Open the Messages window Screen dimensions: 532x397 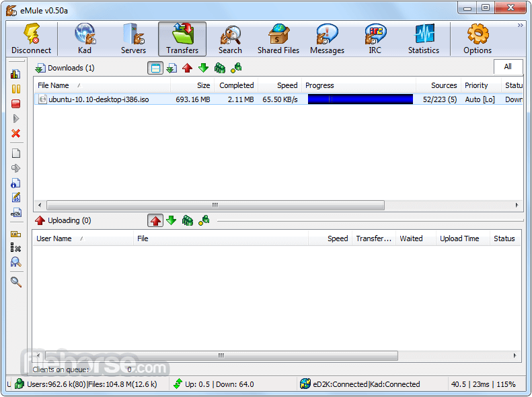[x=327, y=38]
